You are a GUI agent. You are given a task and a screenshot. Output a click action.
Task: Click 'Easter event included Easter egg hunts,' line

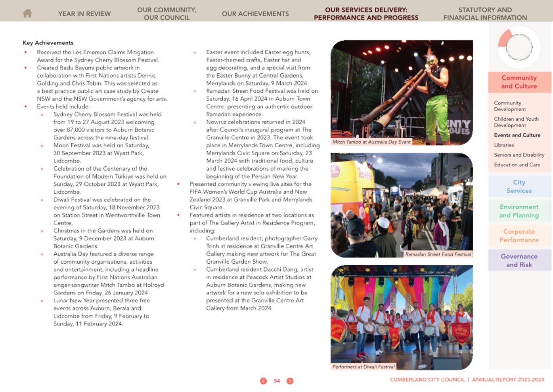coord(258,52)
